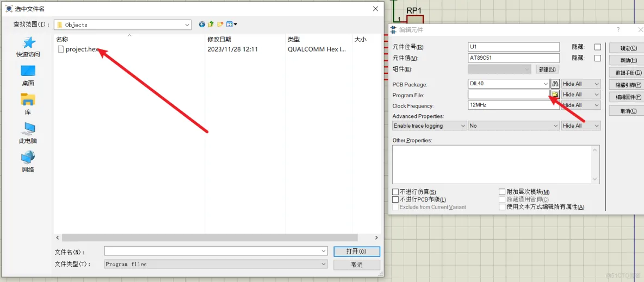Sort files by 名称 column header
This screenshot has width=644, height=282.
(129, 40)
